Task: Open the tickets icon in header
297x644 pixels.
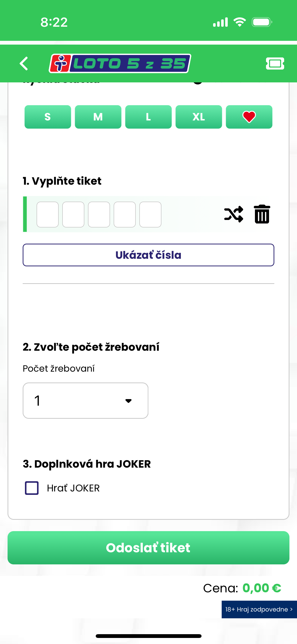Action: tap(275, 63)
